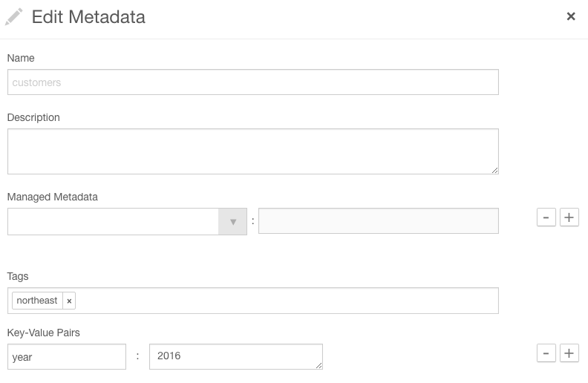Select the northeast tag chip
The width and height of the screenshot is (588, 383).
coord(37,301)
